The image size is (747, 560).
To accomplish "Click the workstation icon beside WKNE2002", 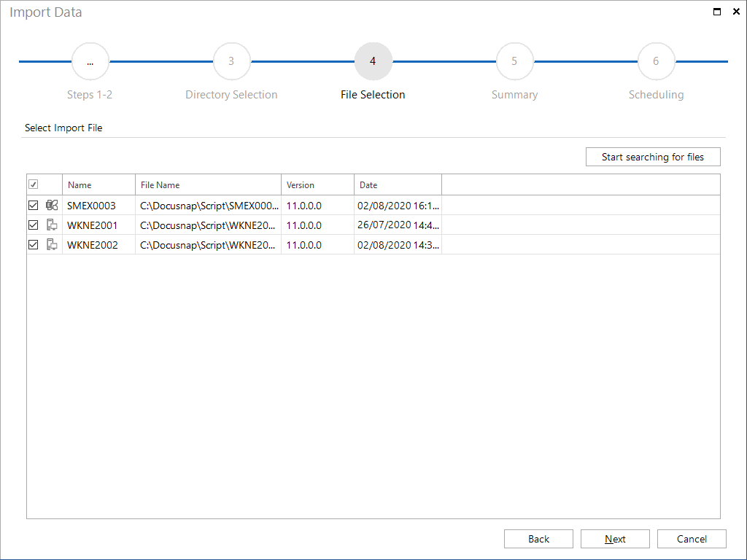I will click(52, 245).
